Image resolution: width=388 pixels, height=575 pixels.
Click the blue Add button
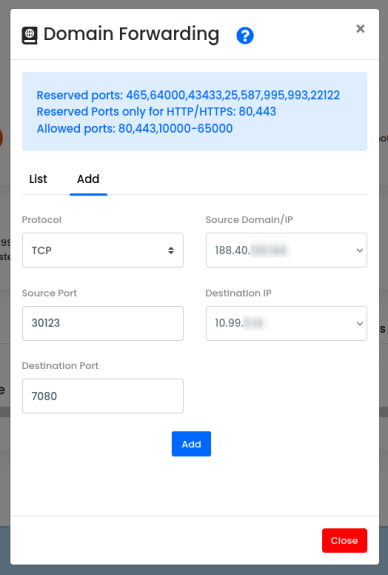[191, 444]
